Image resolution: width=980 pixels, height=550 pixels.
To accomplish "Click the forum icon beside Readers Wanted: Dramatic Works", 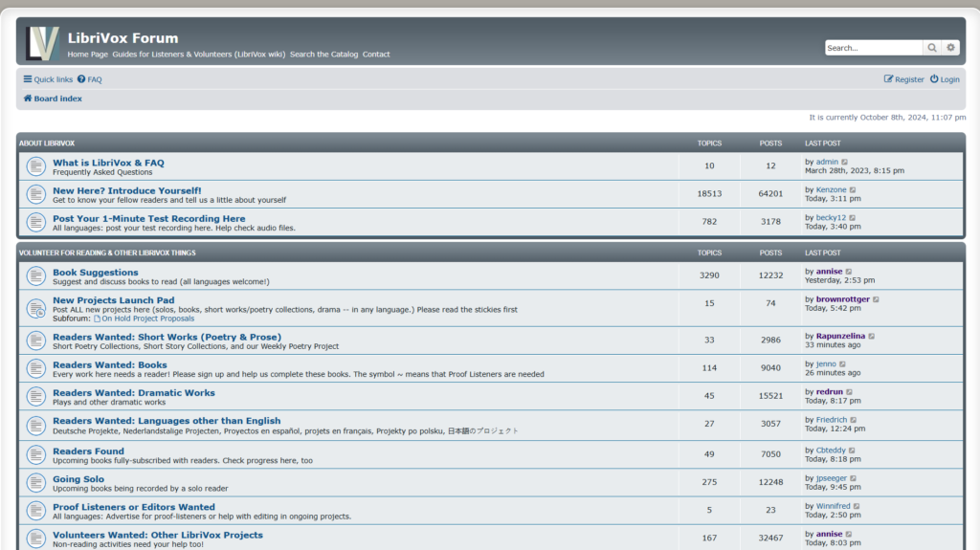I will (36, 396).
